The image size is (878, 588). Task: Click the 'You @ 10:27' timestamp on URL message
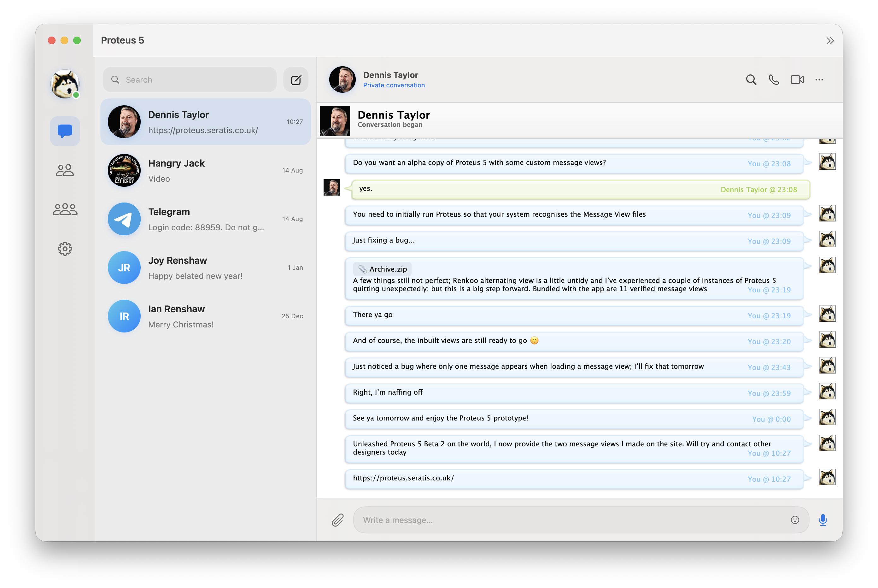coord(769,479)
